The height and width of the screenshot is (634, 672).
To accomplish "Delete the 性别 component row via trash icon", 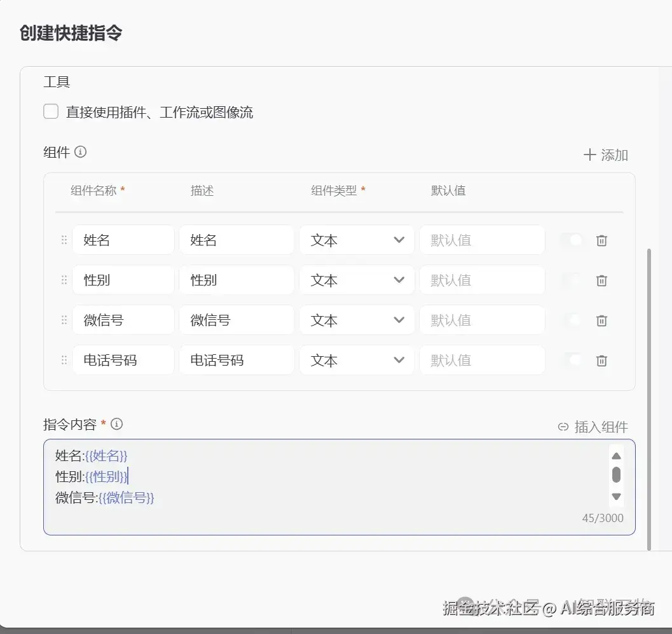I will point(601,280).
